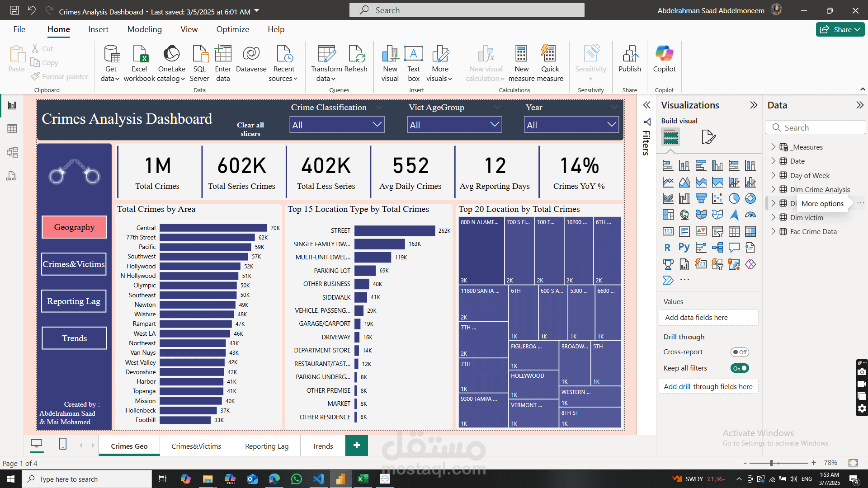
Task: Click Add data fields here well
Action: [x=708, y=318]
